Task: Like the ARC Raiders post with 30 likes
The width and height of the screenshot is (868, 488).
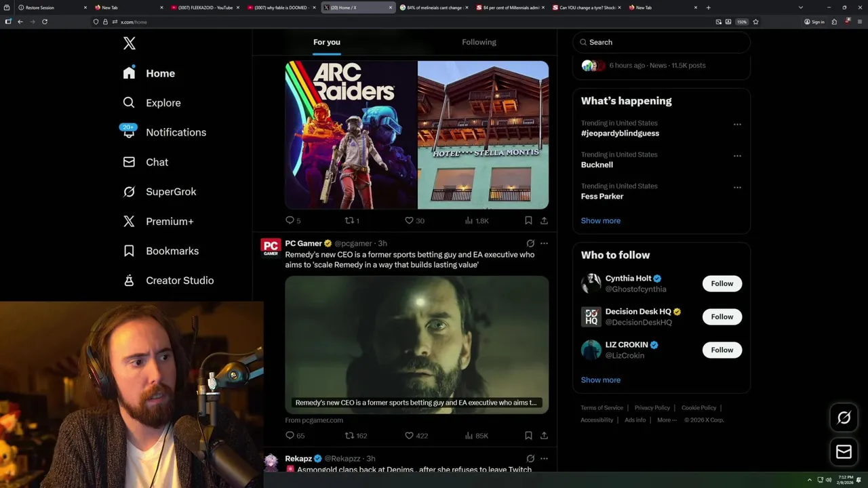Action: [414, 220]
